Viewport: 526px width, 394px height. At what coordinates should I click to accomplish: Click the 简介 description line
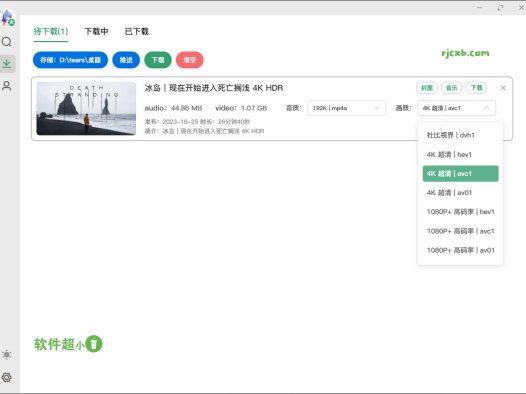(204, 131)
